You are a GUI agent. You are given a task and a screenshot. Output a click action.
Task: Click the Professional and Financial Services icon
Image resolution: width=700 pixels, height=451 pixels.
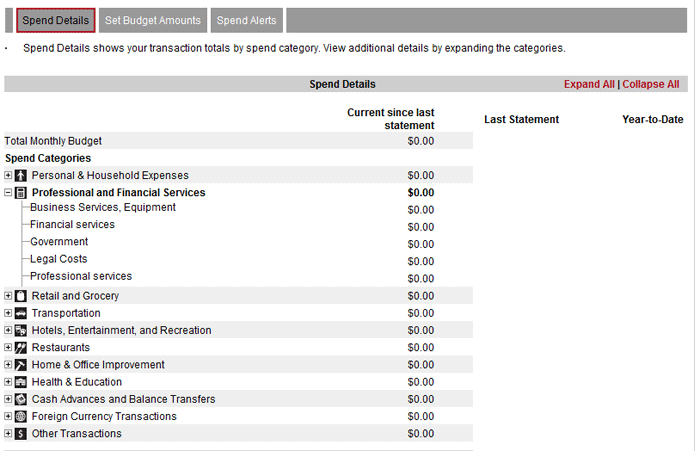coord(21,193)
